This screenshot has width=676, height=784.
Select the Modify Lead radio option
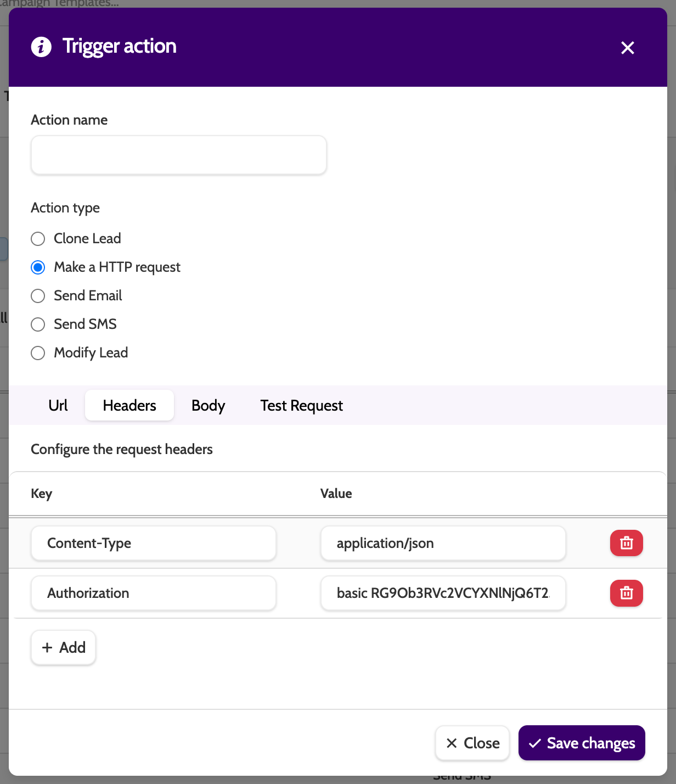pyautogui.click(x=38, y=353)
